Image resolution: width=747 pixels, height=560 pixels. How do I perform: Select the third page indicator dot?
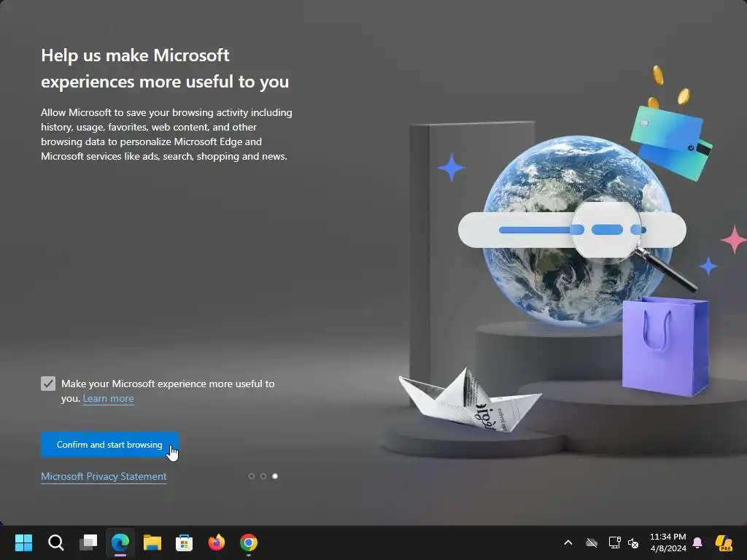[x=275, y=476]
